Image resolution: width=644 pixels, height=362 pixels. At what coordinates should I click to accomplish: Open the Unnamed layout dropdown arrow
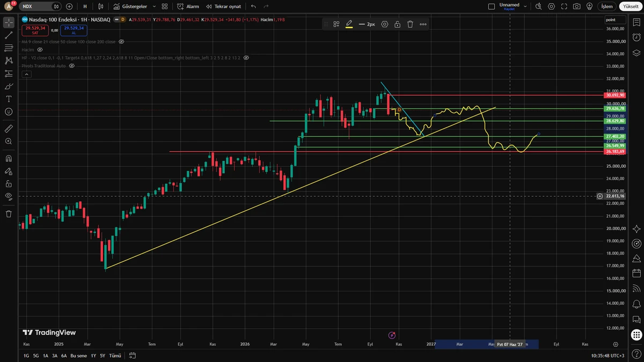point(525,6)
